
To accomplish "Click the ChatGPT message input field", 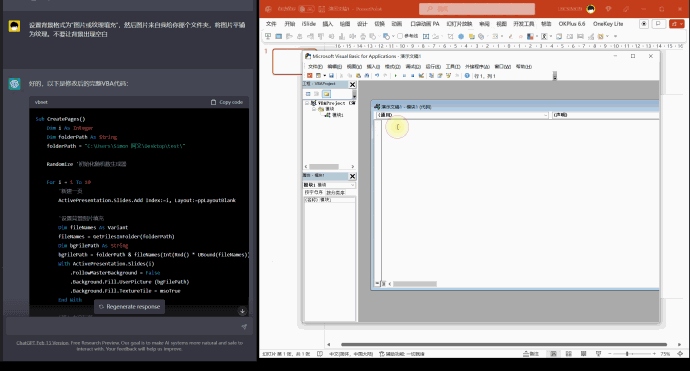I will [x=128, y=327].
